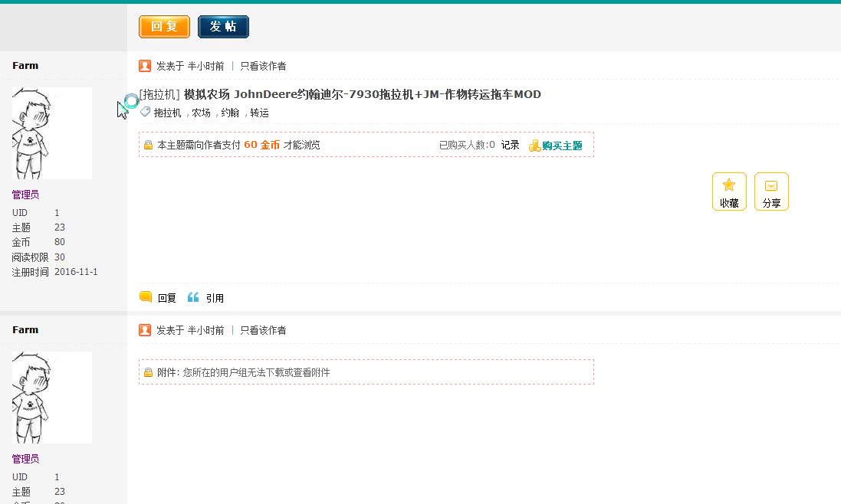This screenshot has height=504, width=841.
Task: Click the author icon in first post header
Action: [145, 66]
